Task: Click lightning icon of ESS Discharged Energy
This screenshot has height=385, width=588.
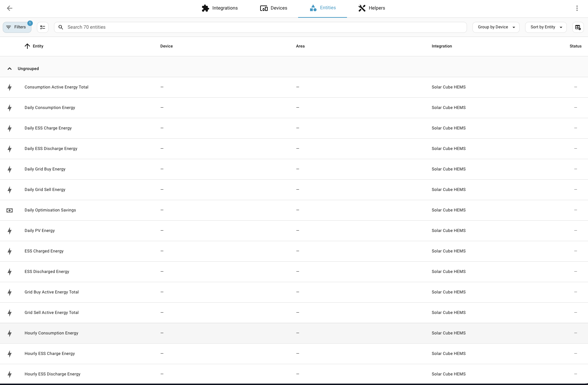Action: click(x=10, y=272)
